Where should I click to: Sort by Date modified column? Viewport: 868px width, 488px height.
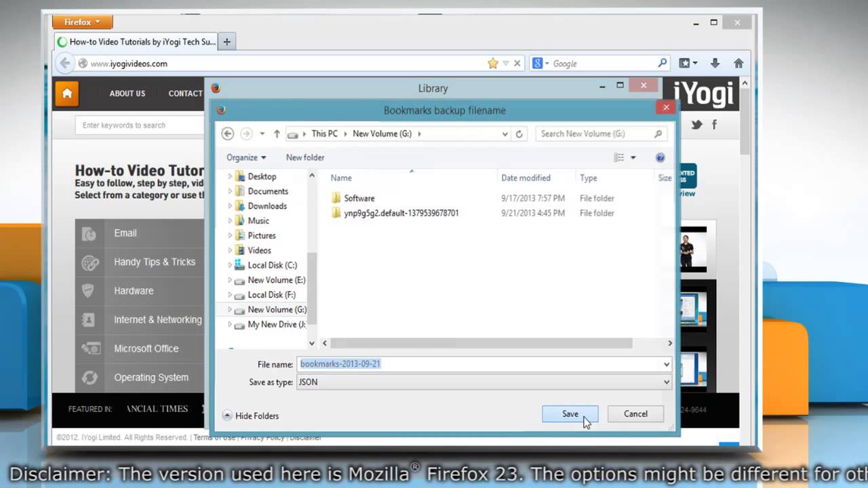click(x=526, y=178)
